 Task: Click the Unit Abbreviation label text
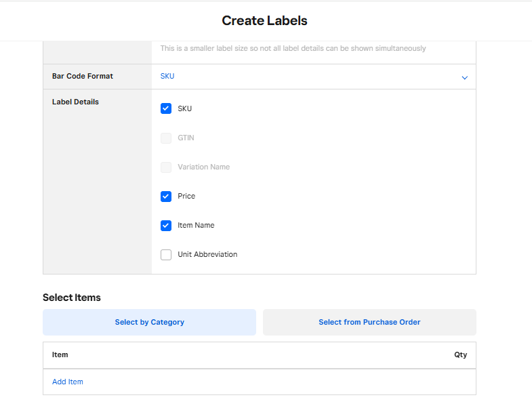[x=207, y=255]
